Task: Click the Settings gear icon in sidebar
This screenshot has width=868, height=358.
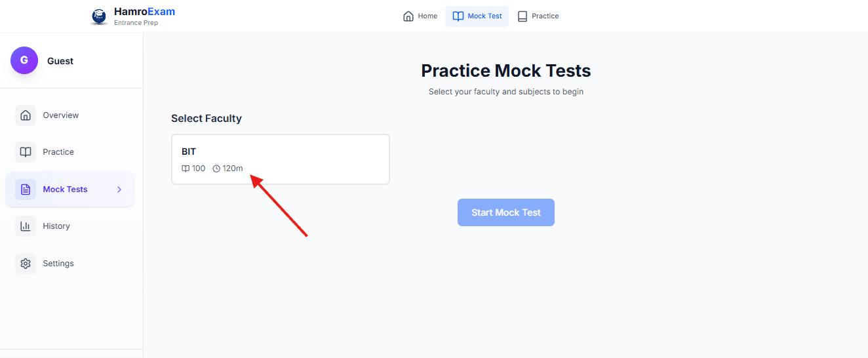Action: click(26, 264)
